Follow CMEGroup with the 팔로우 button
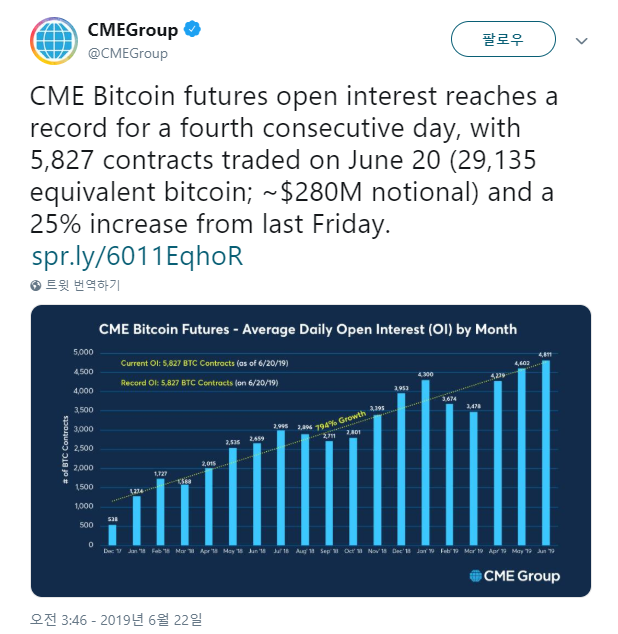This screenshot has height=634, width=618. point(503,39)
